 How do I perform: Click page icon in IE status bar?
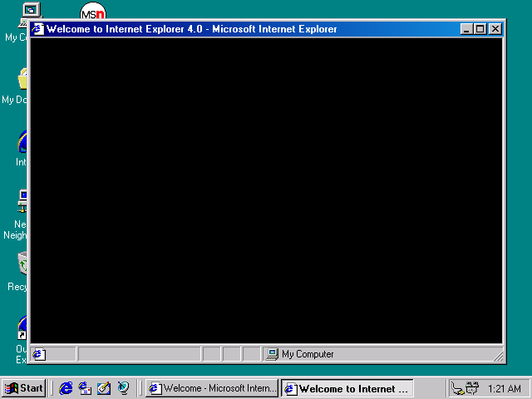[39, 354]
